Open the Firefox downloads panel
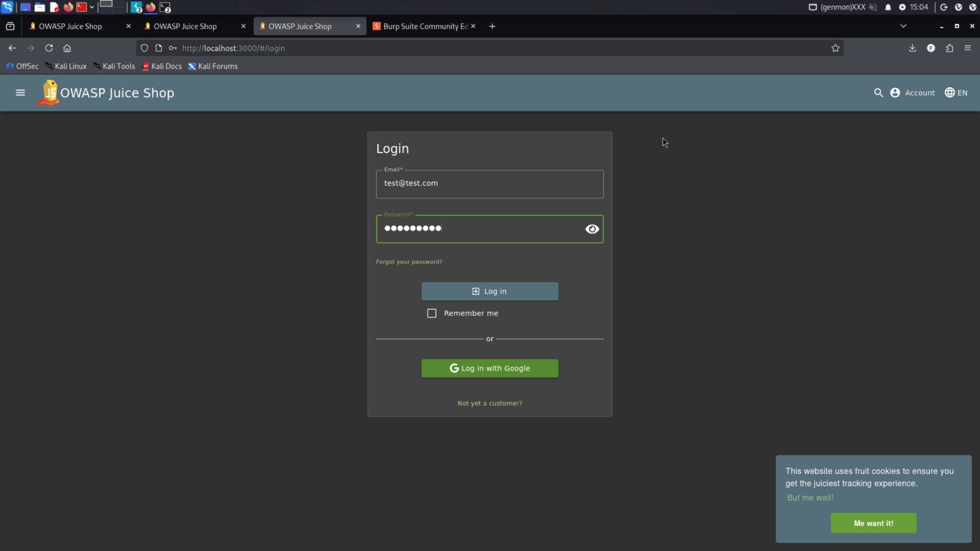 (912, 48)
